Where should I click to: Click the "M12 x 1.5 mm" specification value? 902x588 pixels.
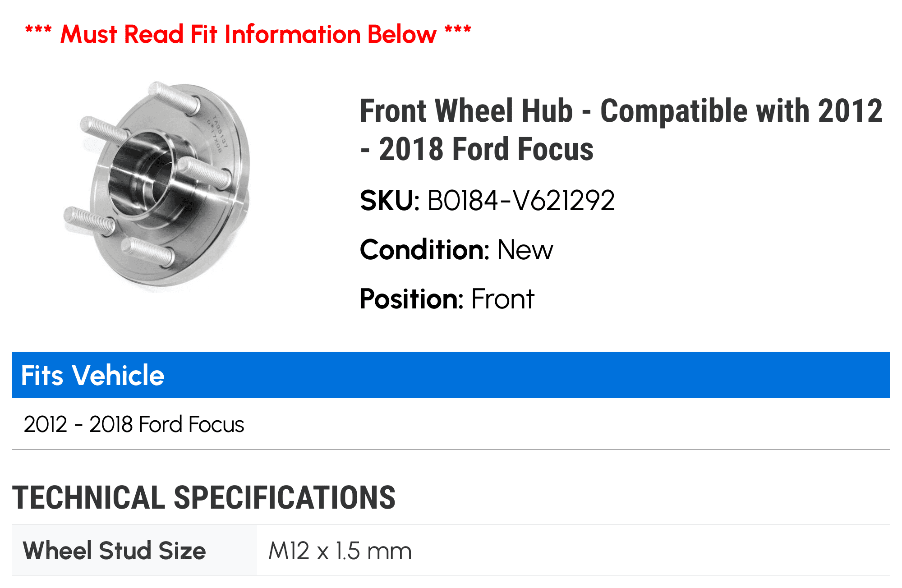(x=340, y=551)
